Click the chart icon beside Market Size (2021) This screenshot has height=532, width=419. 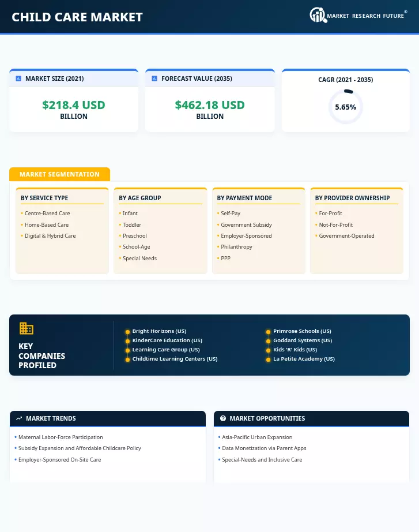coord(18,78)
